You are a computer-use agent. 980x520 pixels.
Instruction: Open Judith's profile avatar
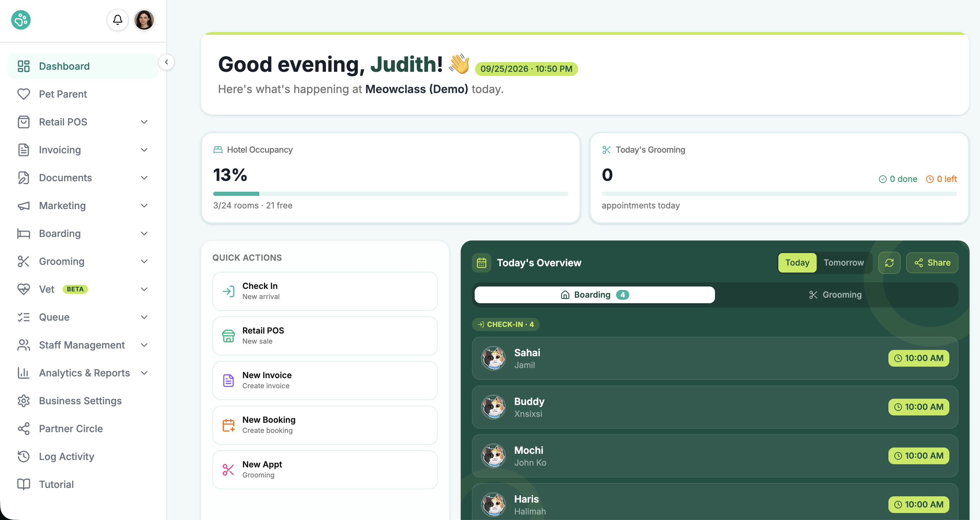point(144,20)
